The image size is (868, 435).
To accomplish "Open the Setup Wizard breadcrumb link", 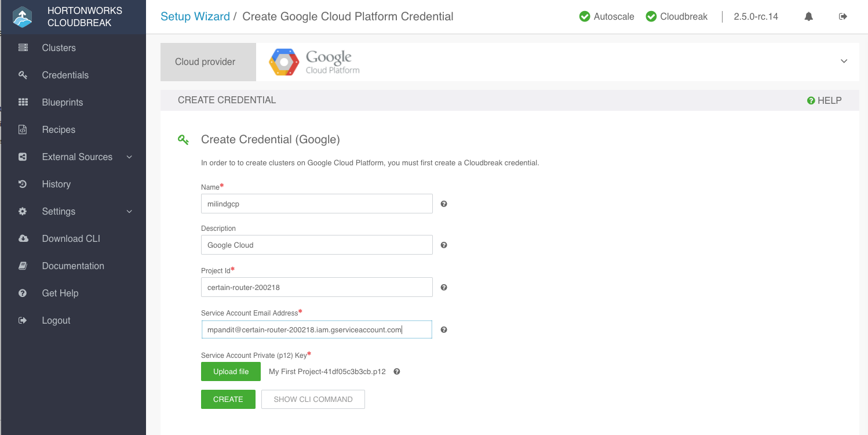I will coord(195,16).
